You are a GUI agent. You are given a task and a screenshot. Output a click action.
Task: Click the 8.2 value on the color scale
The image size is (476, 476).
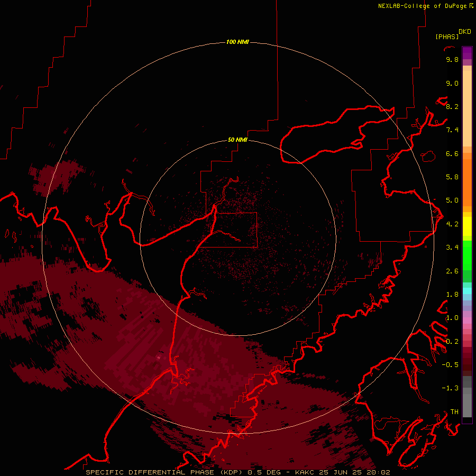click(x=452, y=106)
